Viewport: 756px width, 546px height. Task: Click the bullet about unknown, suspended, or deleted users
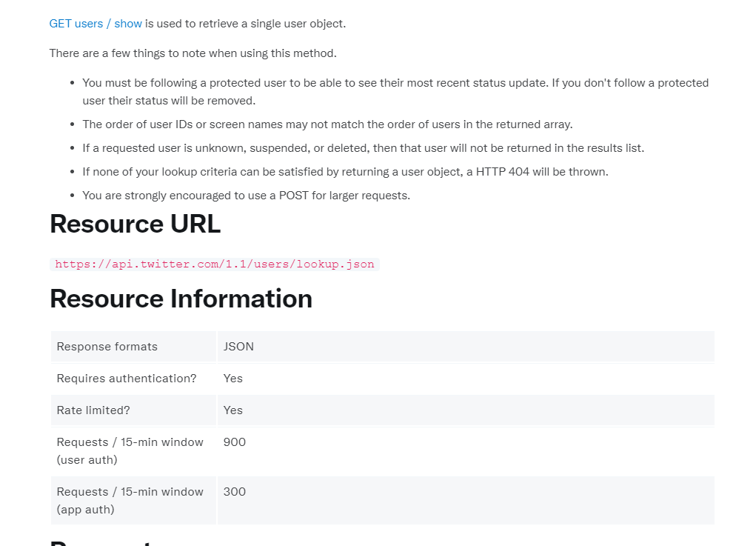point(363,148)
